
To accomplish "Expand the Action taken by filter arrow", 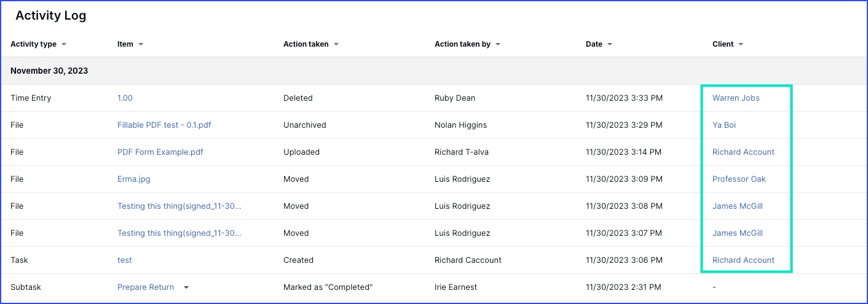I will pyautogui.click(x=498, y=45).
